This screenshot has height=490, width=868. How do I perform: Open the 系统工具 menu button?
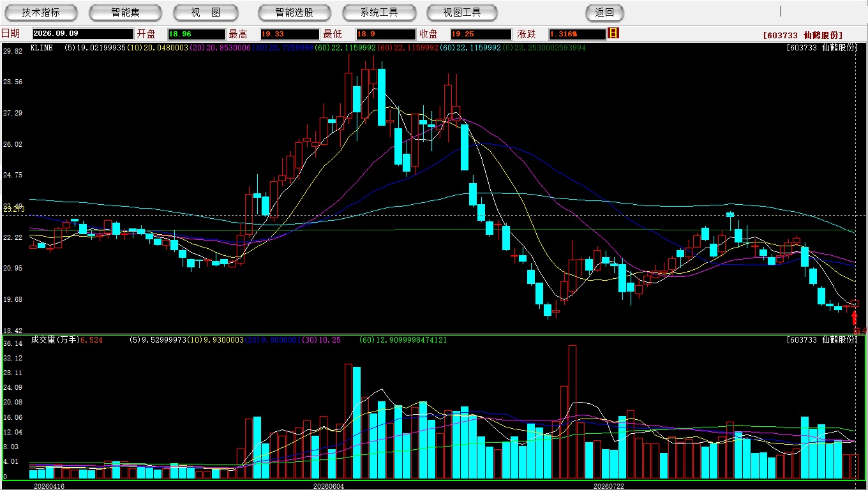click(379, 13)
